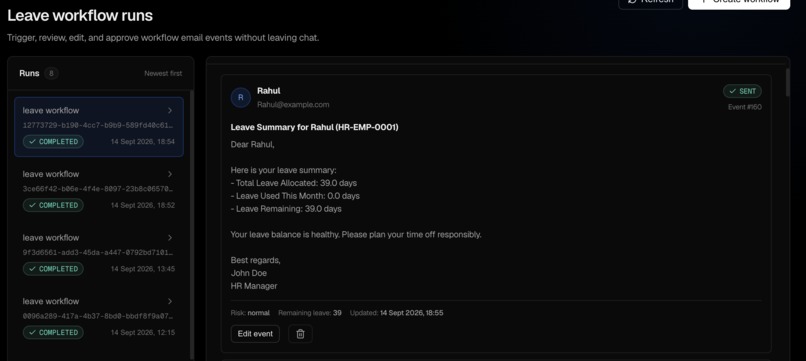This screenshot has width=806, height=361.
Task: Click COMPLETED badge on run 9f3d6561-add3
Action: (x=53, y=269)
